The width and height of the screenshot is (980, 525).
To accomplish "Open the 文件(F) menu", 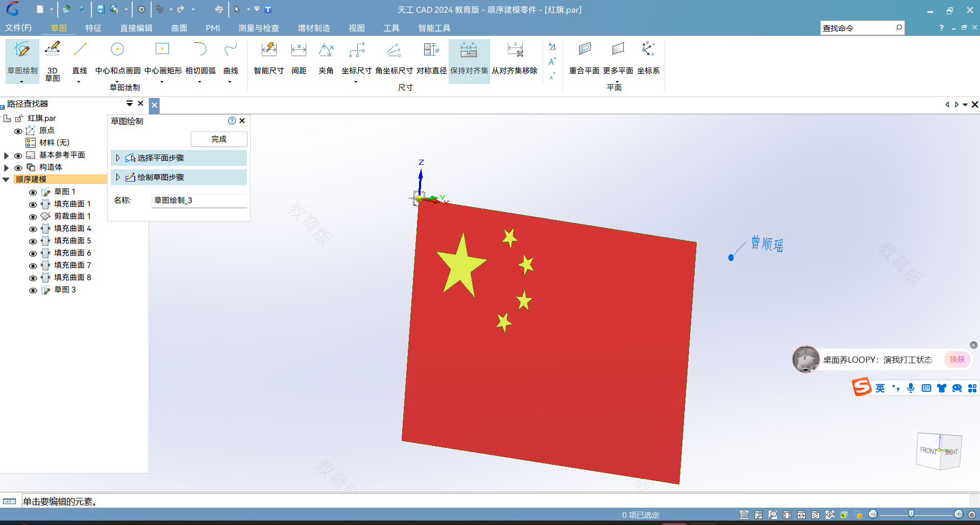I will tap(18, 28).
